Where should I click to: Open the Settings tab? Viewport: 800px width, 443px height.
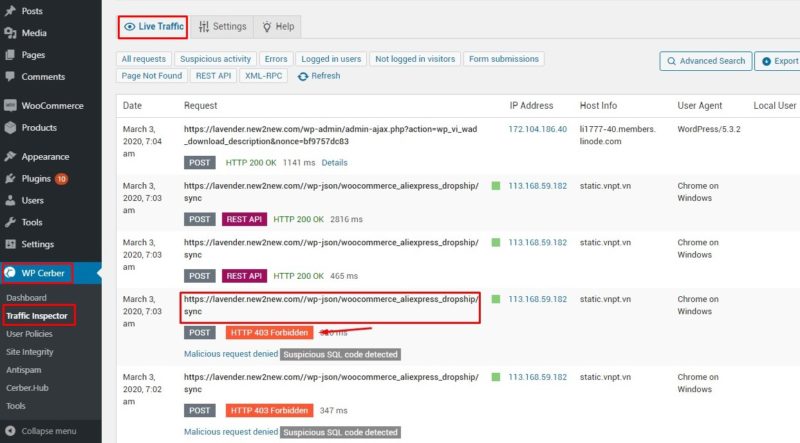(x=222, y=27)
